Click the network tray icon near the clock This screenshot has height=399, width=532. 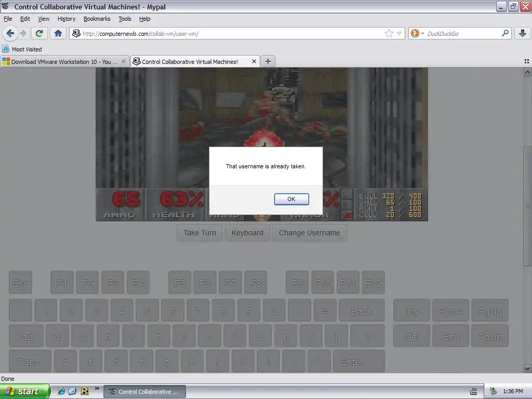[494, 391]
